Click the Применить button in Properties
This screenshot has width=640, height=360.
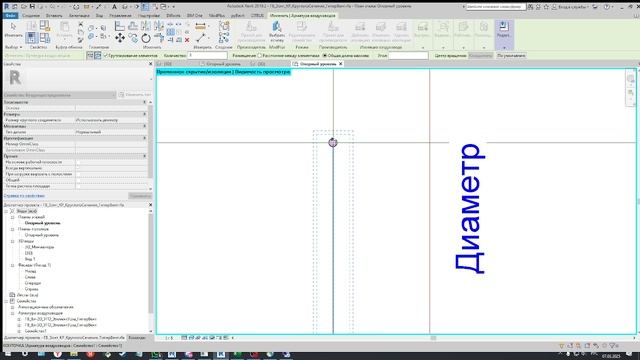140,196
